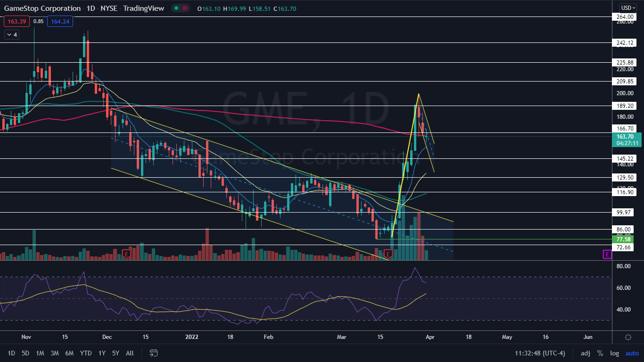Click the RSI 80.00 scale label
The width and height of the screenshot is (644, 362).
pos(623,266)
